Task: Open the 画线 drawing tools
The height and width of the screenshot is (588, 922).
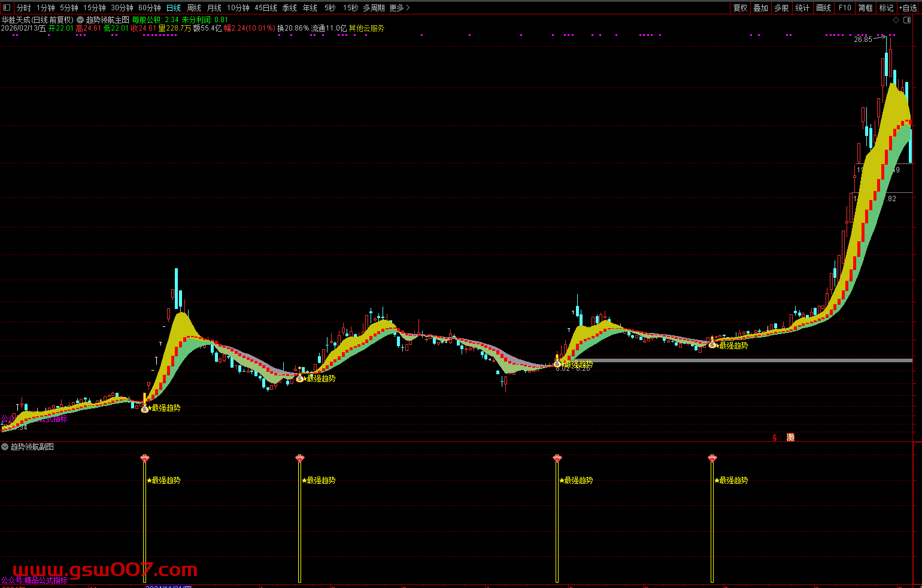Action: point(823,8)
